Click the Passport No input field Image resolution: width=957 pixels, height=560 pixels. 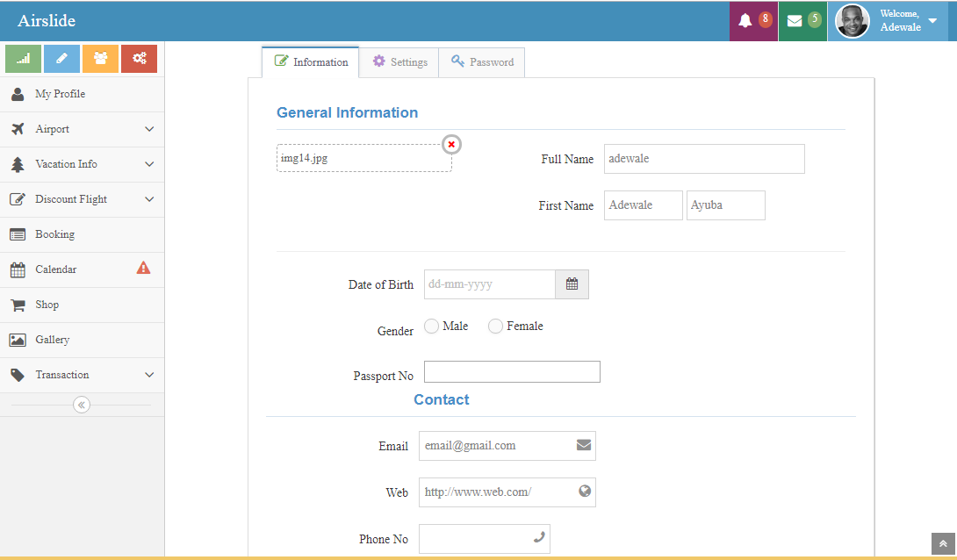(x=512, y=371)
